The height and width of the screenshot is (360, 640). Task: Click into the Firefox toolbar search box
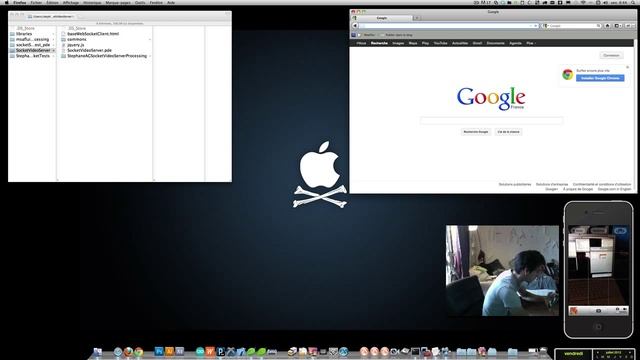tap(572, 26)
